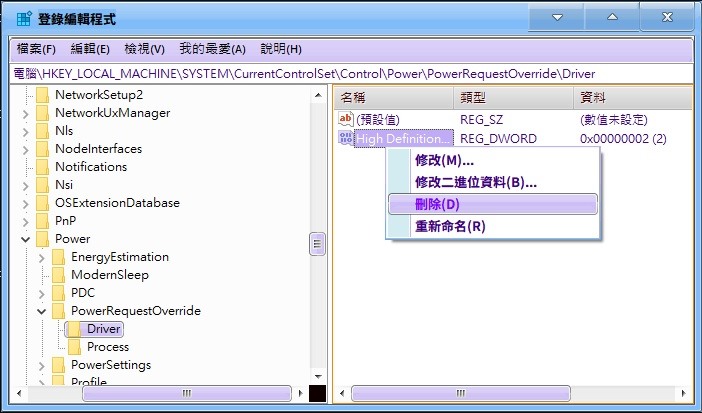
Task: Sort by the 名稱 column header
Action: (x=394, y=97)
